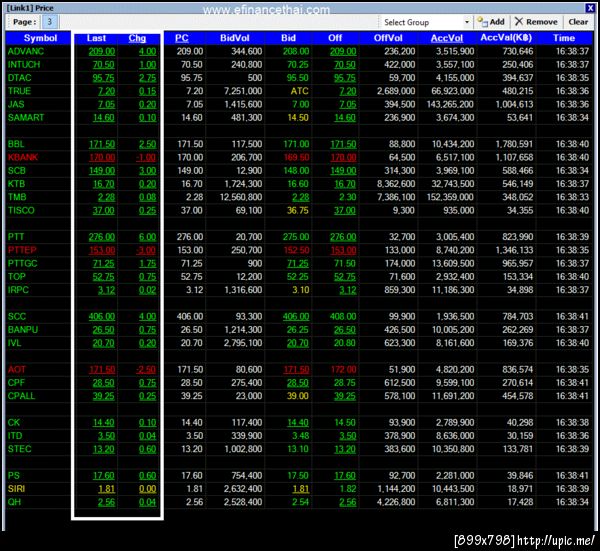Viewport: 600px width, 551px height.
Task: Click the OffVol column header
Action: click(x=388, y=38)
